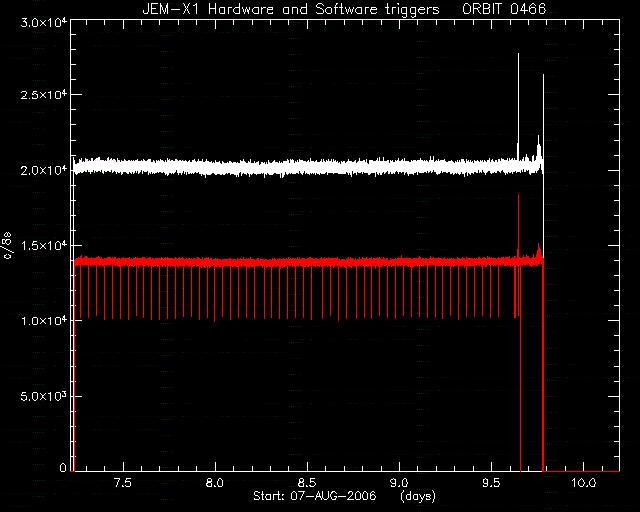Viewport: 640px width, 512px height.
Task: Click the 0 origin label on y-axis
Action: coord(63,467)
